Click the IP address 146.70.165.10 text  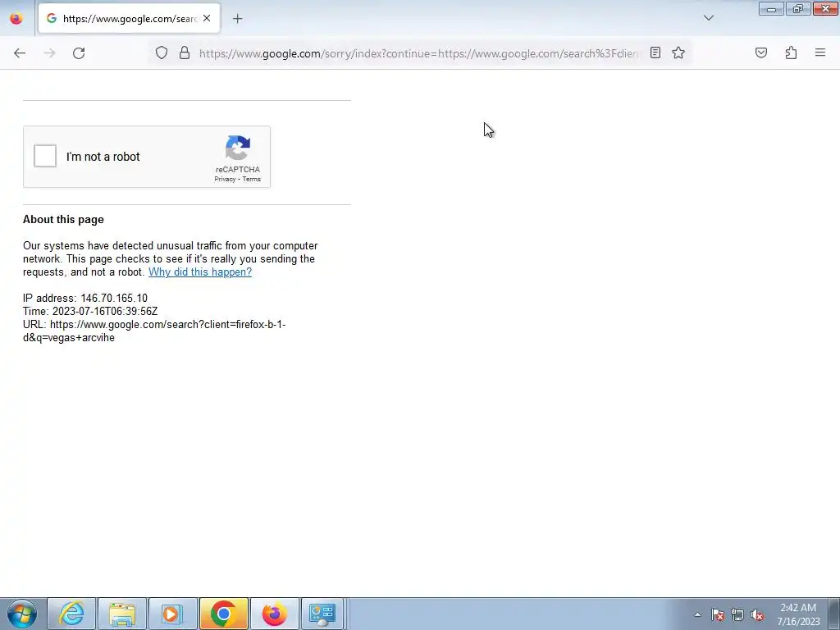point(85,298)
